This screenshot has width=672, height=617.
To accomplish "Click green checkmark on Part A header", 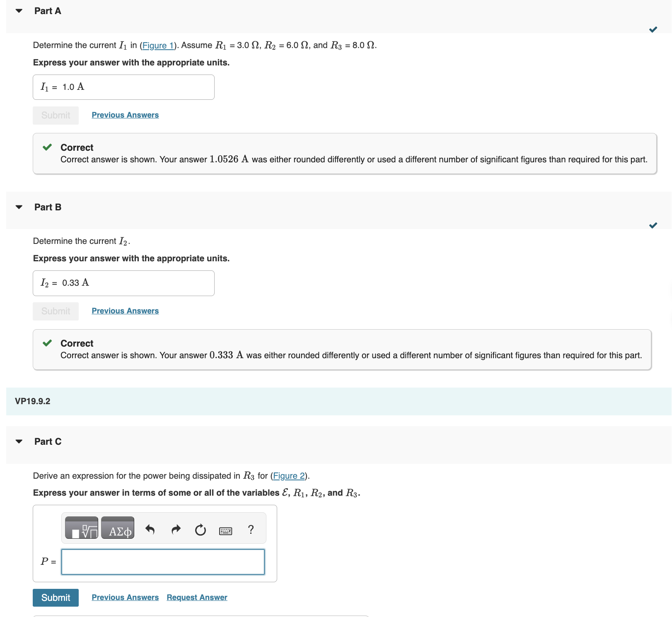I will coord(653,29).
